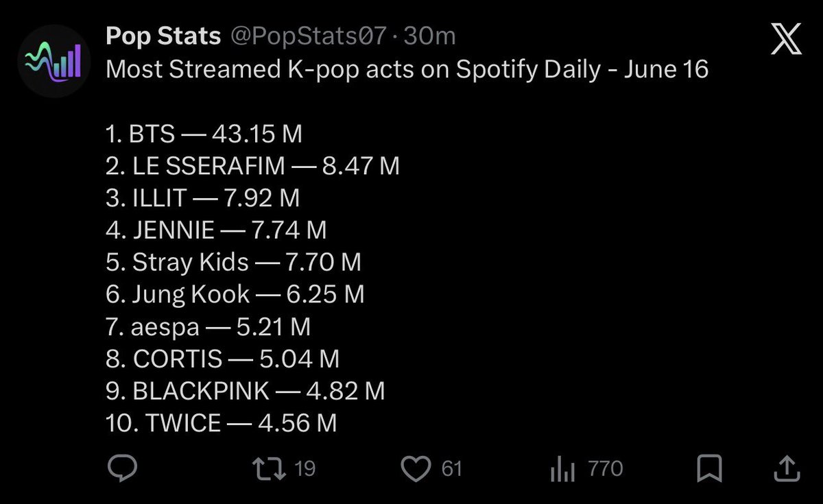Open the Pop Stats display name
Image resolution: width=823 pixels, height=504 pixels.
point(163,36)
